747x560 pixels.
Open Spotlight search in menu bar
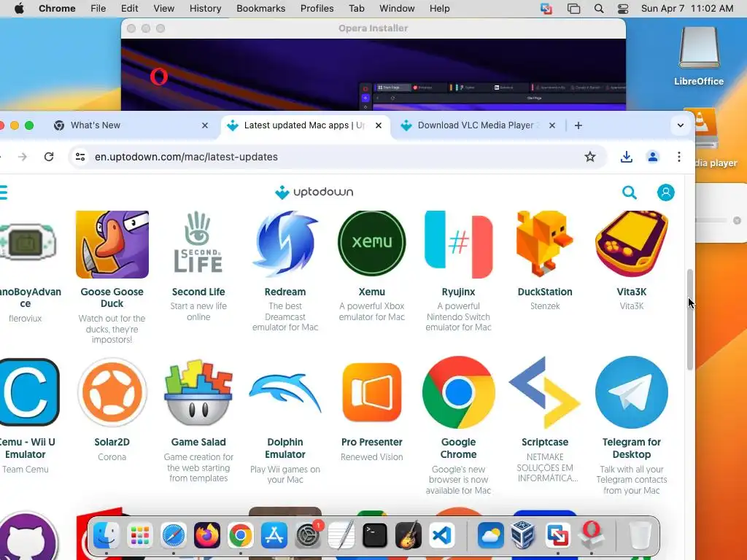(599, 9)
